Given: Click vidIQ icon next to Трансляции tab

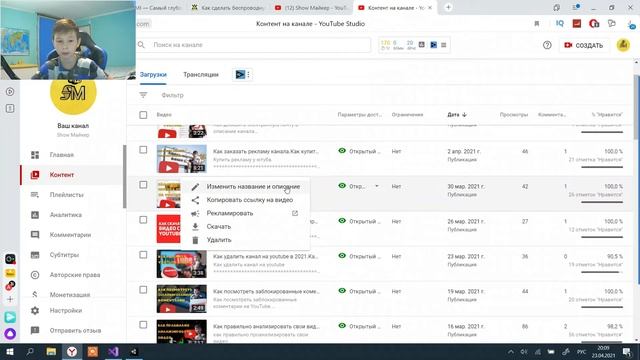Looking at the screenshot, I should pyautogui.click(x=240, y=74).
